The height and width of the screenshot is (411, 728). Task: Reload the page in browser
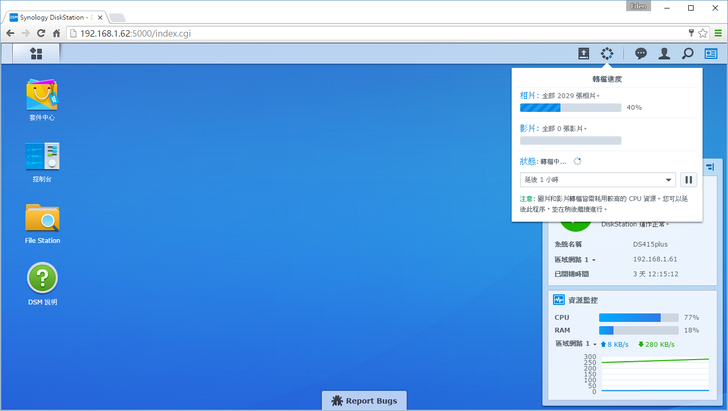point(41,33)
